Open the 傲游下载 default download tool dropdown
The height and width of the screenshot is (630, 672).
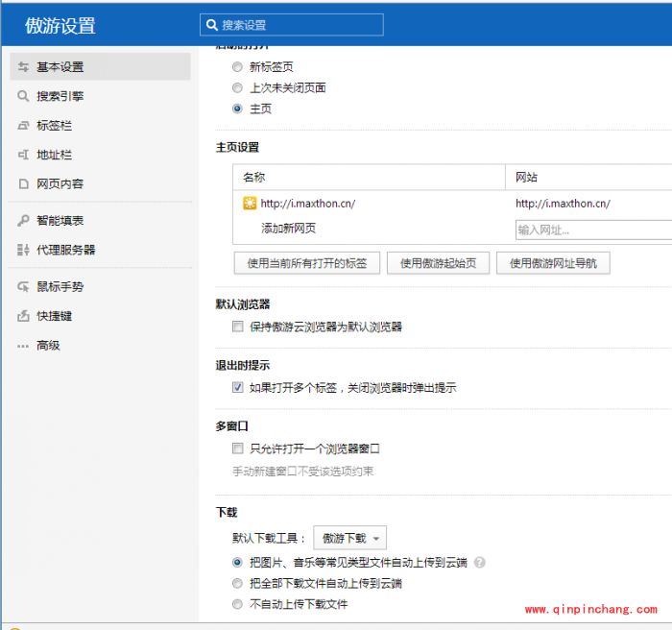(349, 538)
